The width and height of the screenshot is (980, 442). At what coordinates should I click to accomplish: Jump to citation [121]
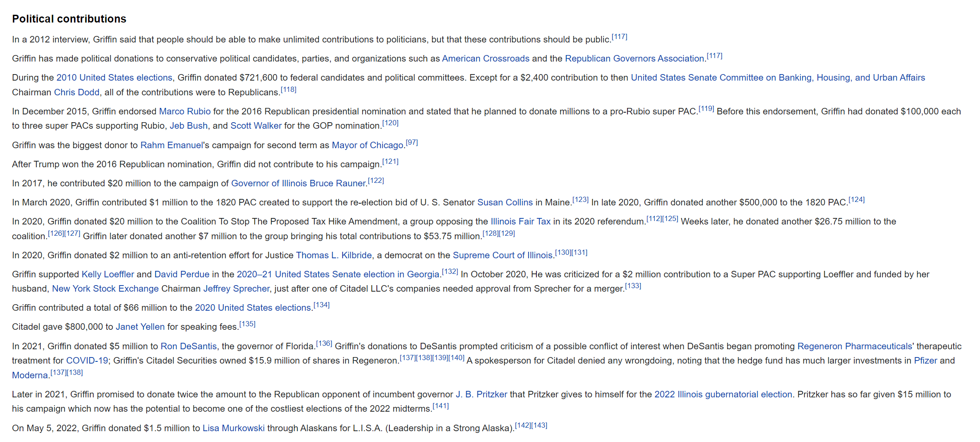(390, 162)
